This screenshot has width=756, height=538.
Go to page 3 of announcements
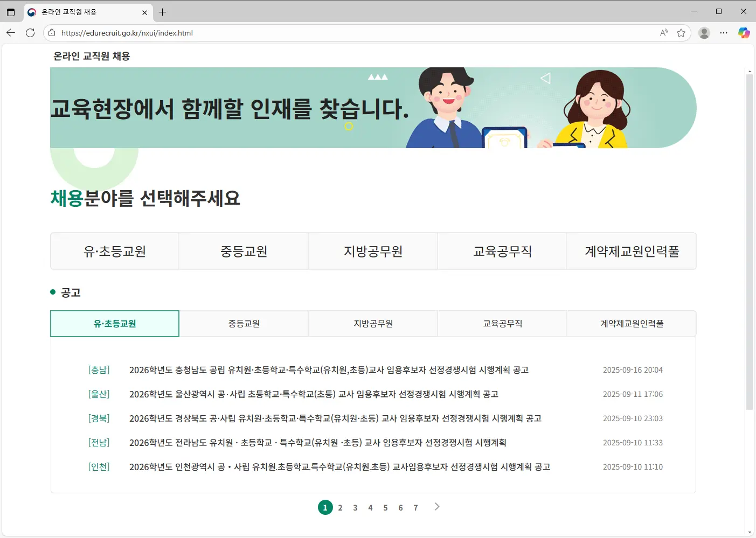click(x=355, y=508)
